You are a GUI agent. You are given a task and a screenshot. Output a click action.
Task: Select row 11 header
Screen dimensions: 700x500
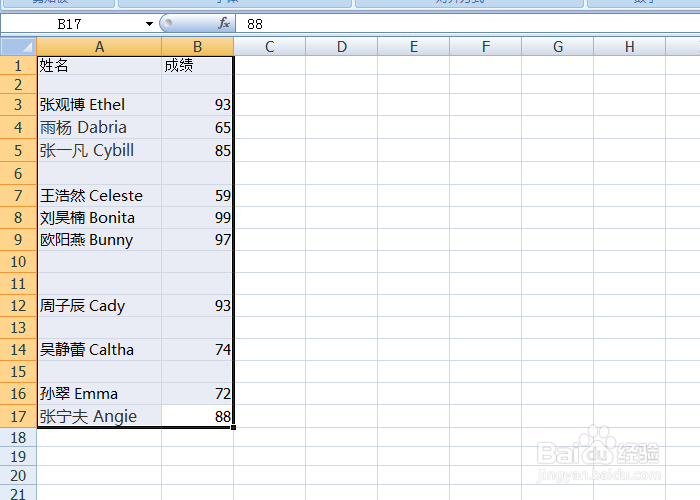click(18, 283)
